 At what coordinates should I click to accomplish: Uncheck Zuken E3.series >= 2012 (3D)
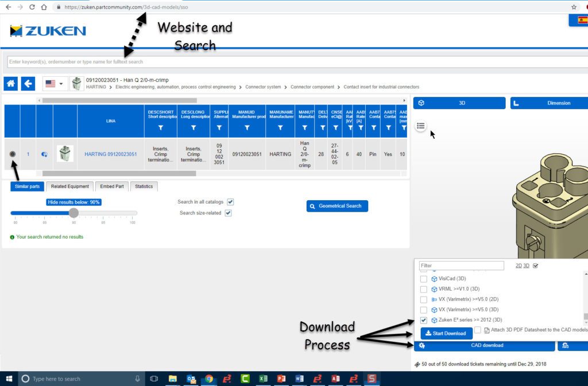pos(424,320)
